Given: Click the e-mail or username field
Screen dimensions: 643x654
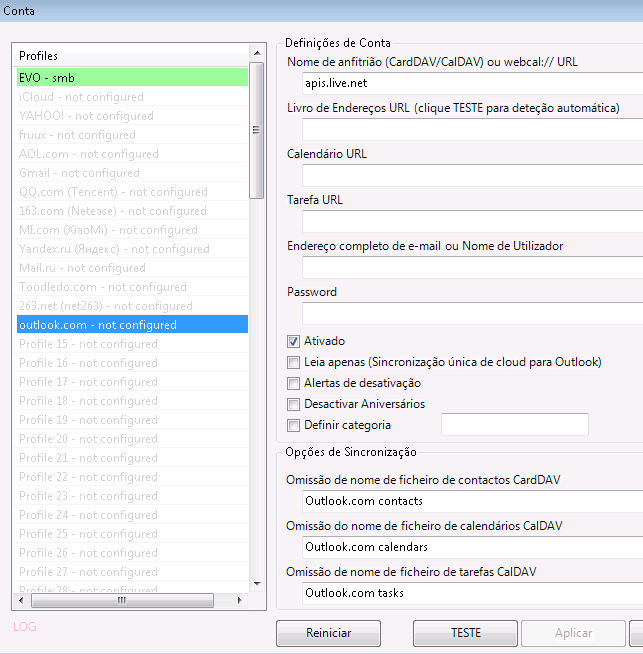Looking at the screenshot, I should [x=472, y=267].
